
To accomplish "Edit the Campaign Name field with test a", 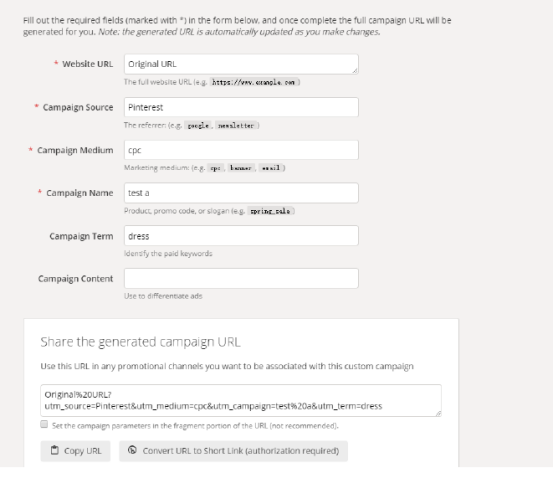I will tap(241, 193).
